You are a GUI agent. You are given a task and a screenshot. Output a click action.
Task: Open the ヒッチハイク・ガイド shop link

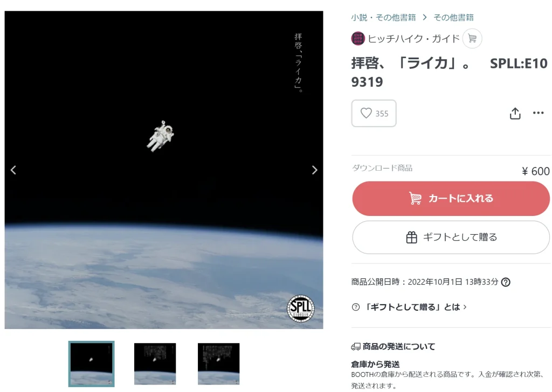pyautogui.click(x=413, y=39)
